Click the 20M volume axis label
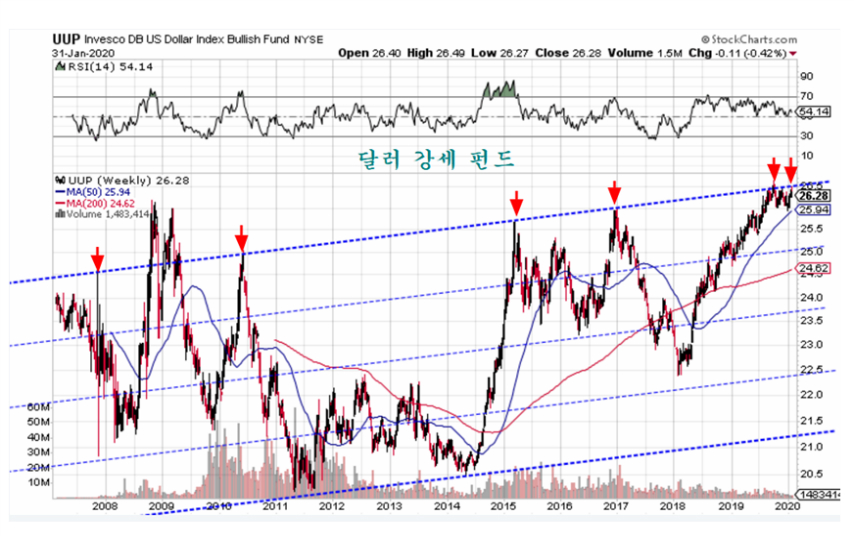Image resolution: width=854 pixels, height=538 pixels. pos(38,467)
